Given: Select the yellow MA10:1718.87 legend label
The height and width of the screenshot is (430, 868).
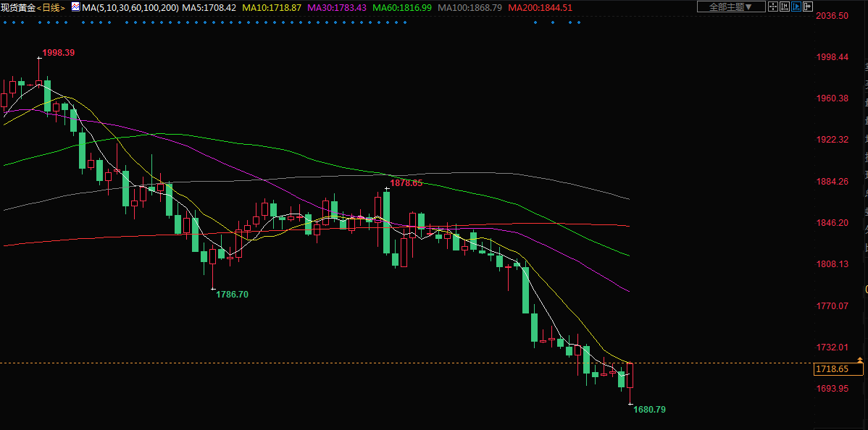Looking at the screenshot, I should coord(272,7).
